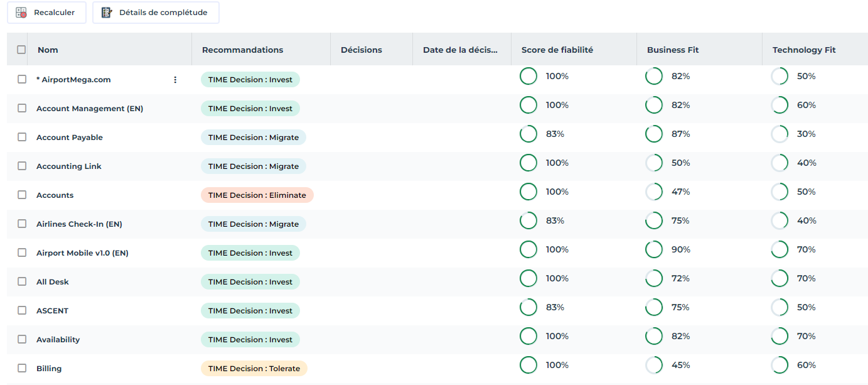Viewport: 868px width, 385px height.
Task: Click the Recalculer calculator icon
Action: pyautogui.click(x=21, y=13)
